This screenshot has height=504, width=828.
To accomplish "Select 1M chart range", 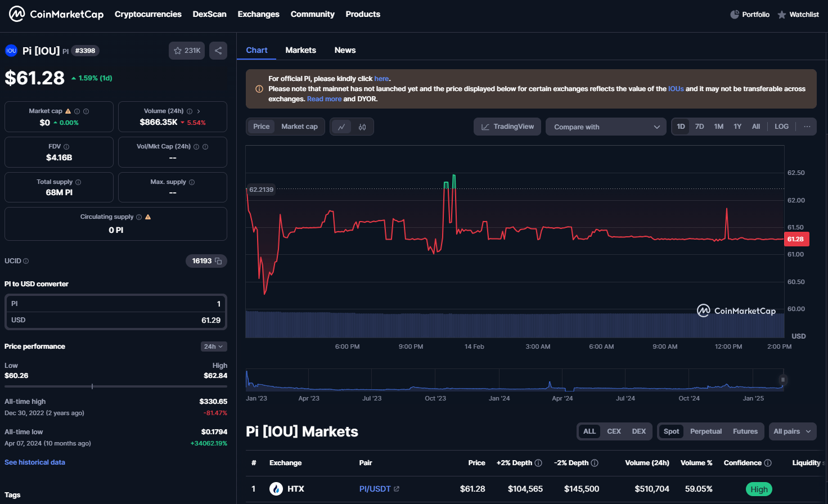I will 719,127.
